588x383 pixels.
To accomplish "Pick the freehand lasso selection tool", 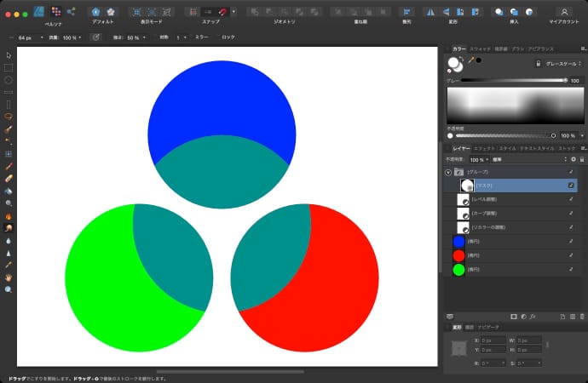I will 9,116.
